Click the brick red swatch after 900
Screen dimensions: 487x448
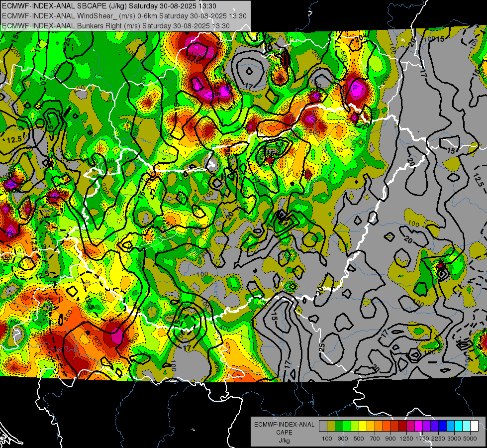(x=395, y=426)
